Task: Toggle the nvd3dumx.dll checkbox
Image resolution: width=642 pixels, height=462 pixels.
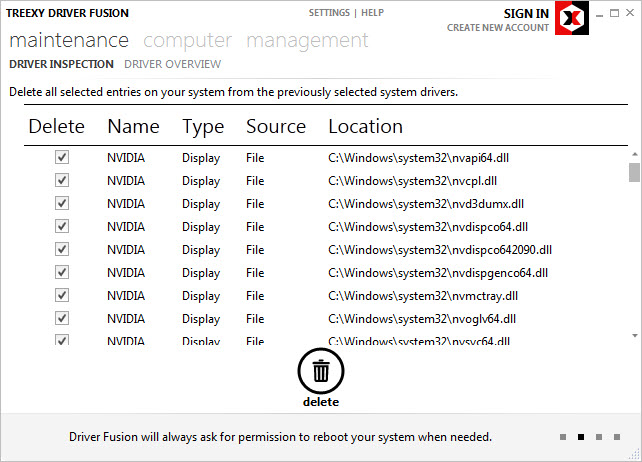Action: (x=62, y=203)
